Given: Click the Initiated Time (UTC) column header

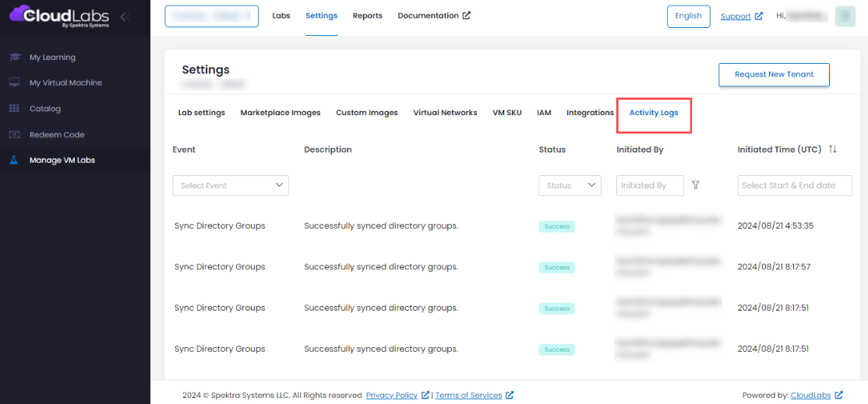Looking at the screenshot, I should click(779, 149).
